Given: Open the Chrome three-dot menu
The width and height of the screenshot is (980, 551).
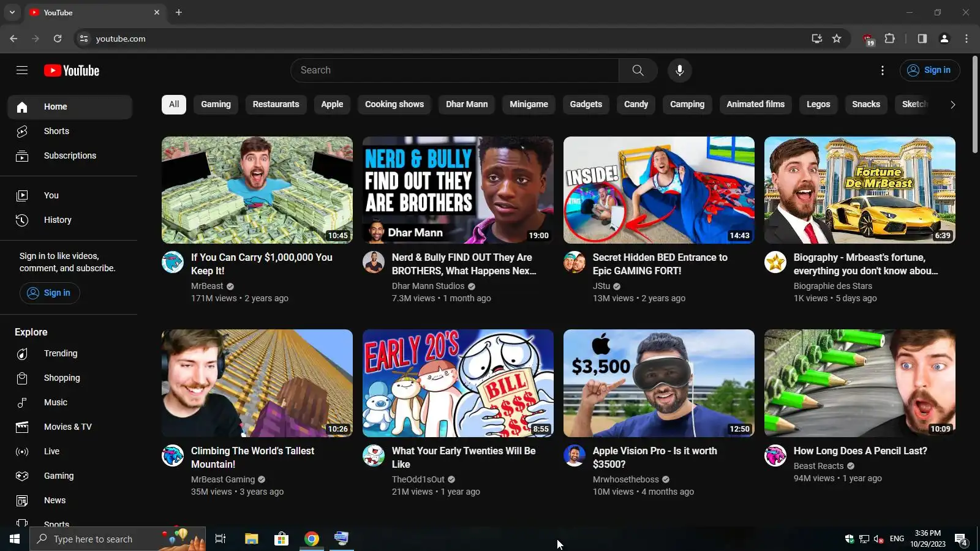Looking at the screenshot, I should (x=967, y=39).
